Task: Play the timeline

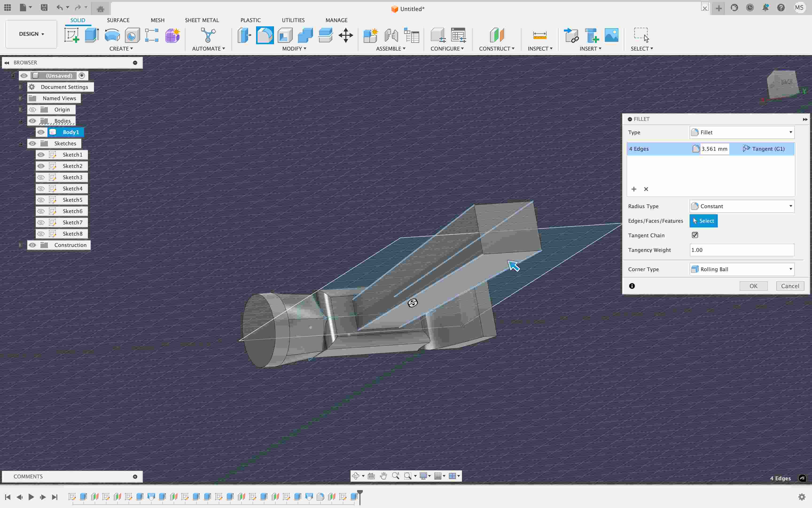Action: [x=31, y=497]
